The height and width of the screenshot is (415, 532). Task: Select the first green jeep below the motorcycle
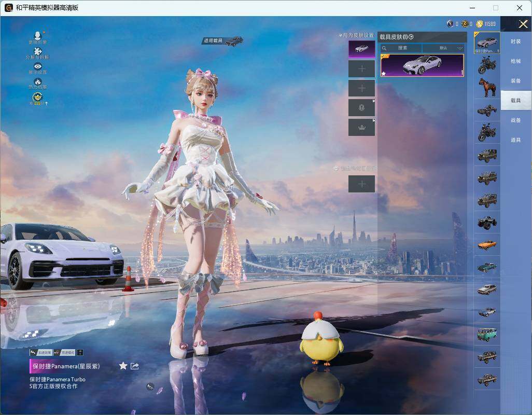point(487,155)
